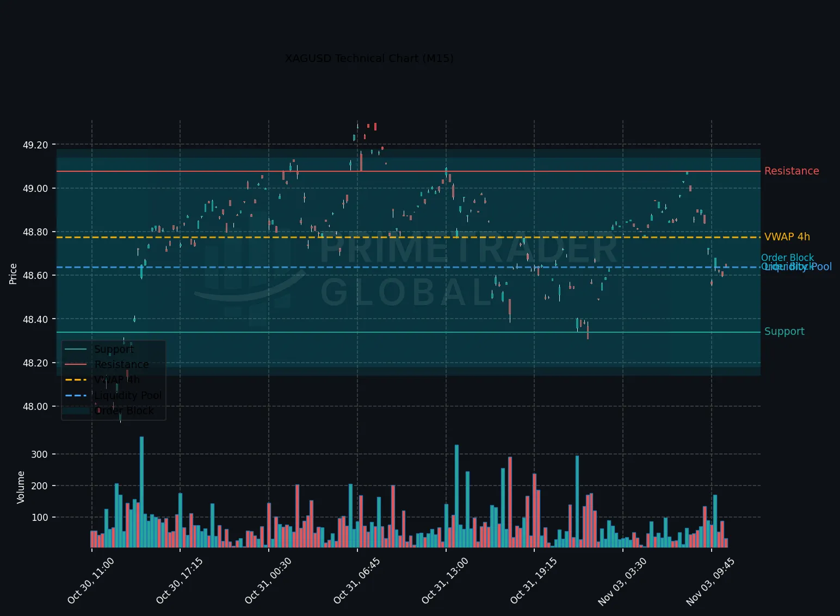The width and height of the screenshot is (840, 616).
Task: Select the 48.20 price axis tick label
Action: click(x=35, y=363)
